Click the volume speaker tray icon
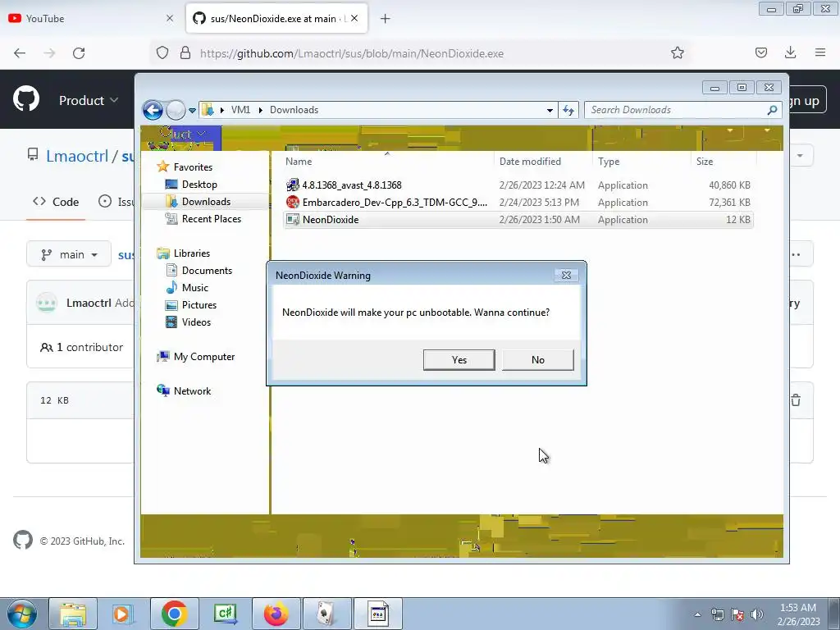The width and height of the screenshot is (840, 630). 757,614
